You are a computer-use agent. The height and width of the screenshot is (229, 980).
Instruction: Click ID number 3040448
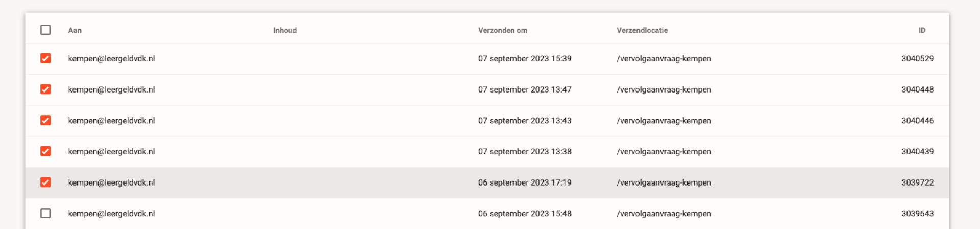(x=917, y=89)
